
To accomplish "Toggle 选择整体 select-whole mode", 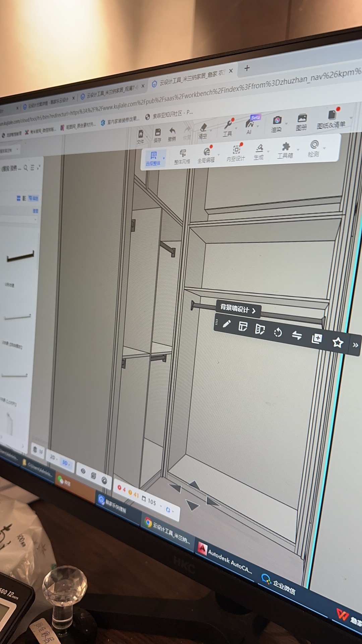I will 153,159.
